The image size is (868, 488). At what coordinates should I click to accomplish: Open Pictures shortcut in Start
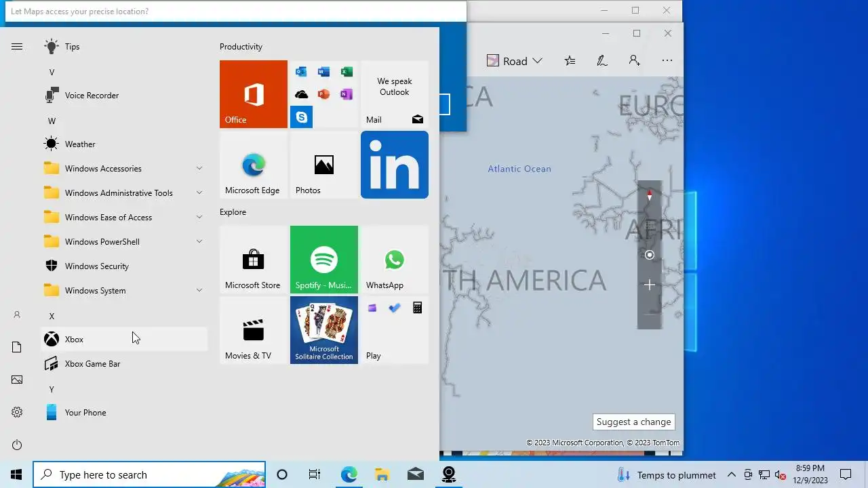pos(17,380)
